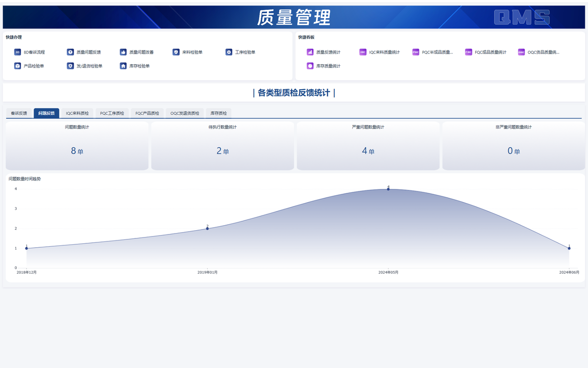Switch to the 客诉反馈 tab
The image size is (588, 368).
[x=19, y=113]
